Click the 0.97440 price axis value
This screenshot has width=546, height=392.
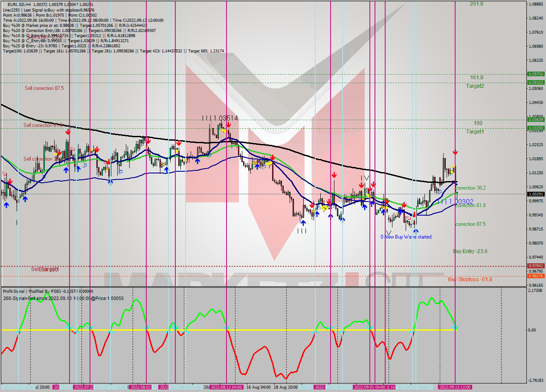coord(536,257)
